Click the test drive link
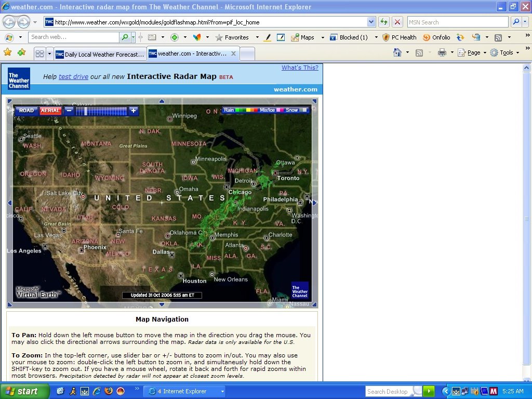This screenshot has width=532, height=399. [73, 77]
